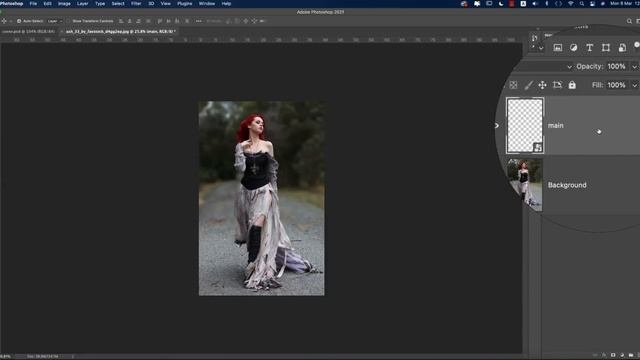Open the Auto-Select Layer dropdown
Viewport: 640px width, 360px height.
[x=54, y=21]
